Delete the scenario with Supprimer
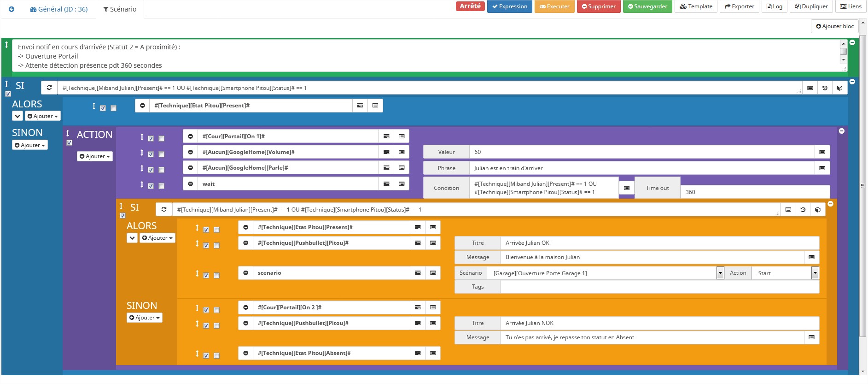The width and height of the screenshot is (868, 384). coord(599,6)
